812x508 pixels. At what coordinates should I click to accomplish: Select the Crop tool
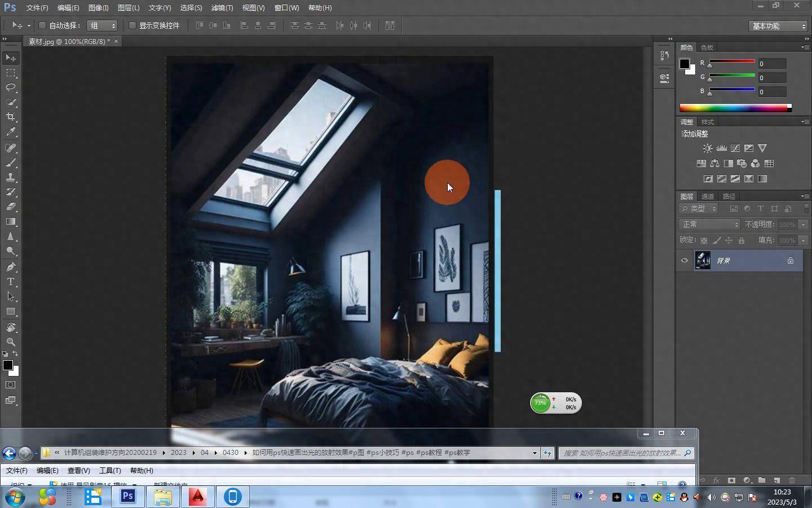pos(11,117)
